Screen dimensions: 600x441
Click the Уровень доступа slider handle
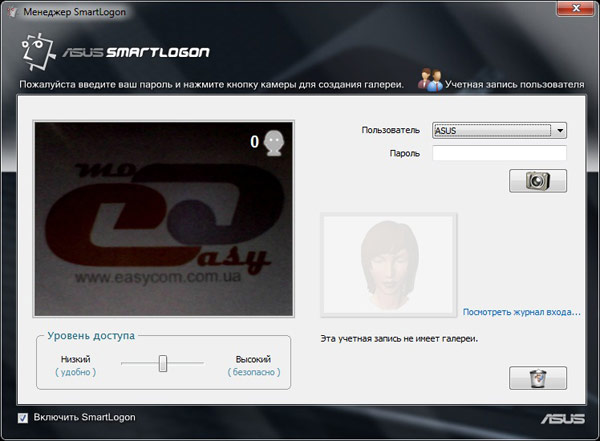coord(162,365)
